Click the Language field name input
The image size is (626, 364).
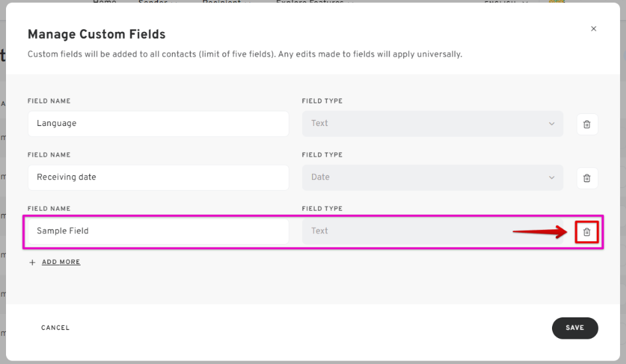click(x=159, y=124)
